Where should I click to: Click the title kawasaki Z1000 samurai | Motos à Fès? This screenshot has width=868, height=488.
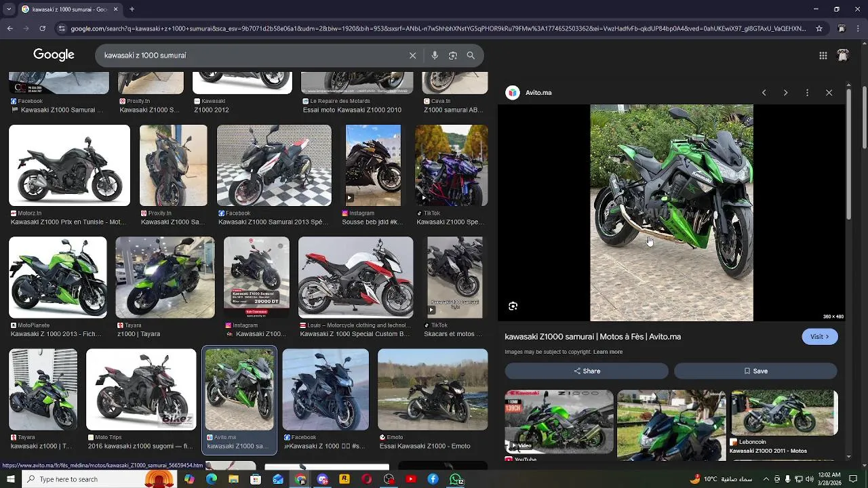click(x=593, y=337)
